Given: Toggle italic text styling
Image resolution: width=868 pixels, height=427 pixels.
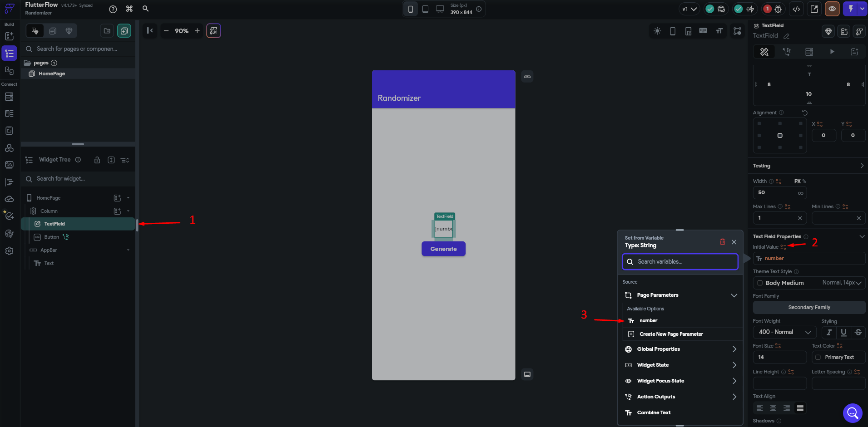Looking at the screenshot, I should [x=829, y=332].
